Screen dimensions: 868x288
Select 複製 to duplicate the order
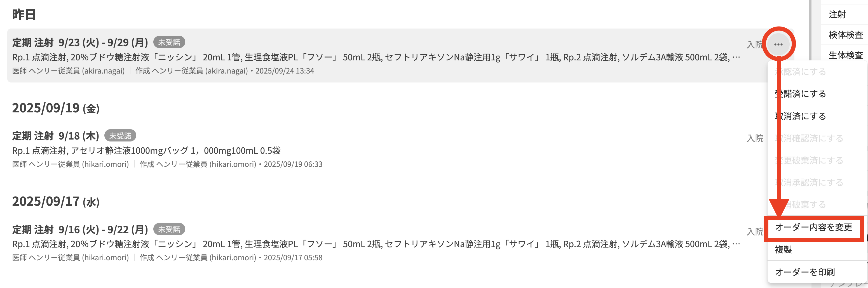[x=783, y=250]
